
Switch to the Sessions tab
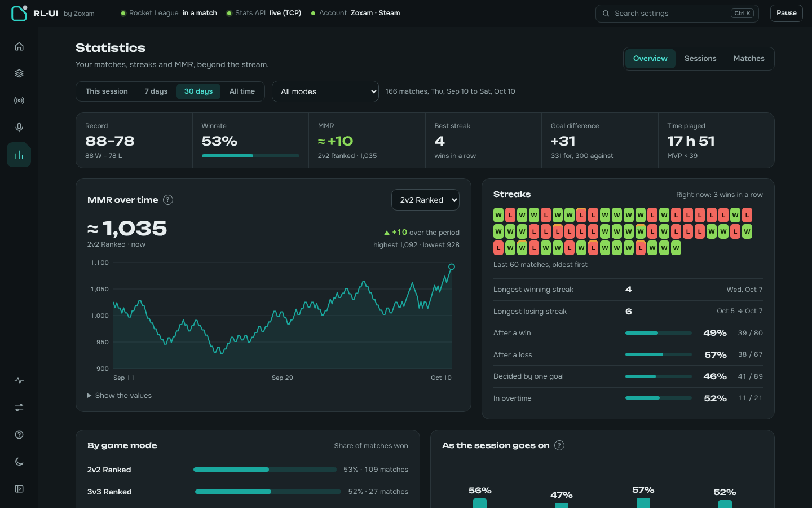[700, 59]
